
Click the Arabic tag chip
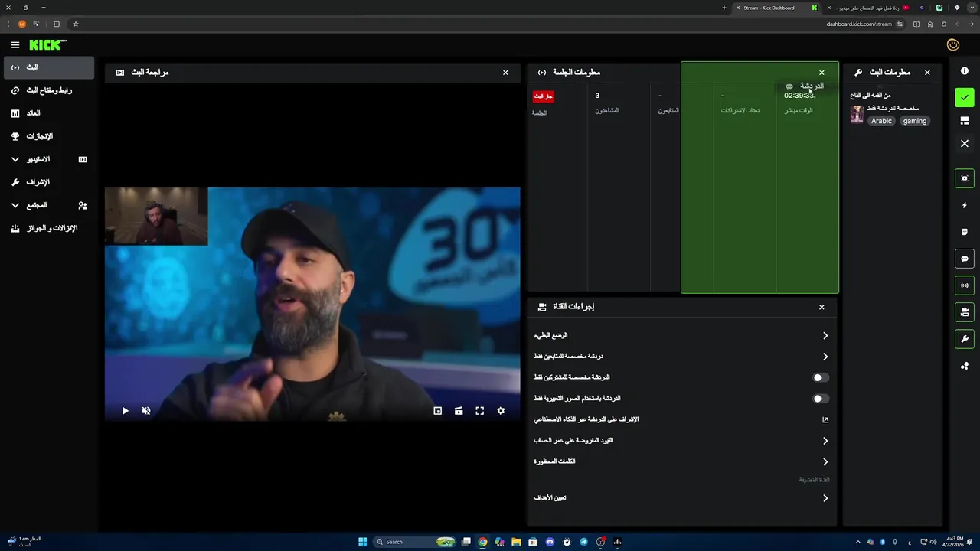pyautogui.click(x=881, y=121)
